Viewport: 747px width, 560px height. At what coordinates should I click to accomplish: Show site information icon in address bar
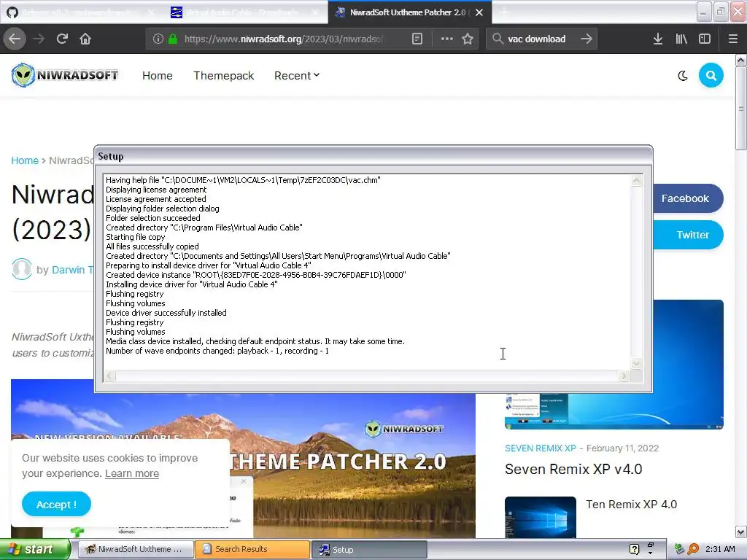pos(158,39)
